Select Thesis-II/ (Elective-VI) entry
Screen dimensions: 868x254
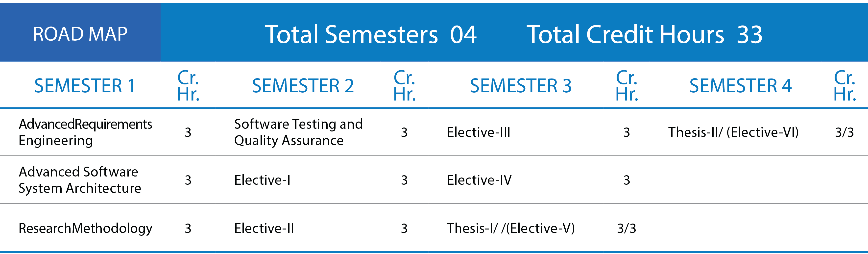click(733, 132)
